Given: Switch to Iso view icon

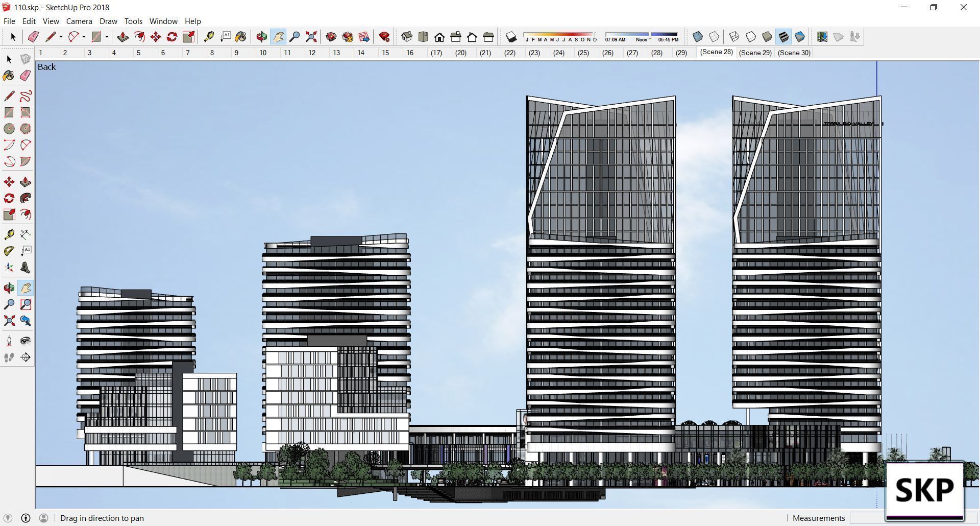Looking at the screenshot, I should [407, 37].
